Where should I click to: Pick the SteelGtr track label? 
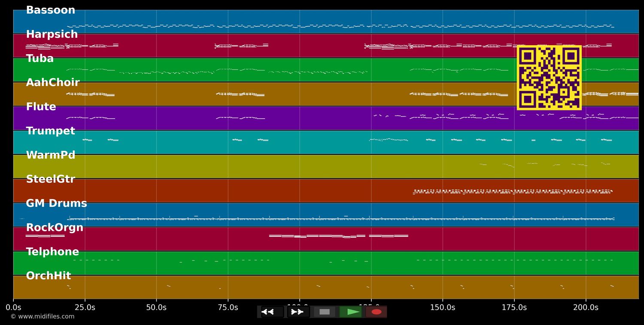(x=51, y=179)
